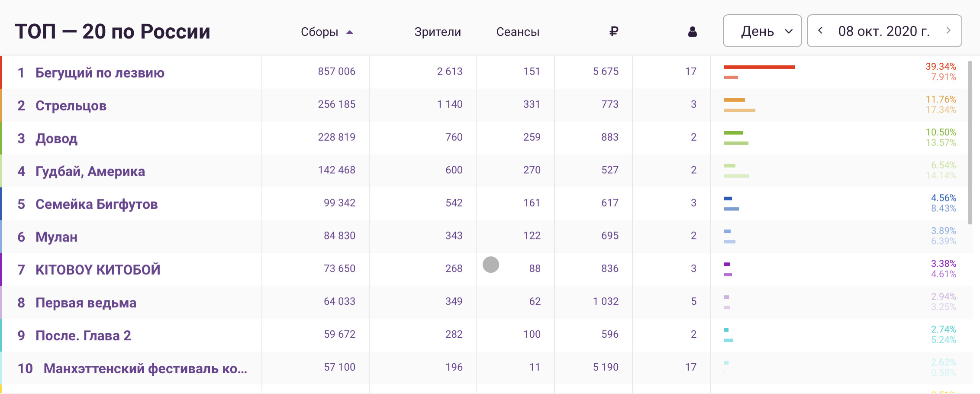Viewport: 980px width, 394px height.
Task: Open film Довод
Action: pos(56,139)
